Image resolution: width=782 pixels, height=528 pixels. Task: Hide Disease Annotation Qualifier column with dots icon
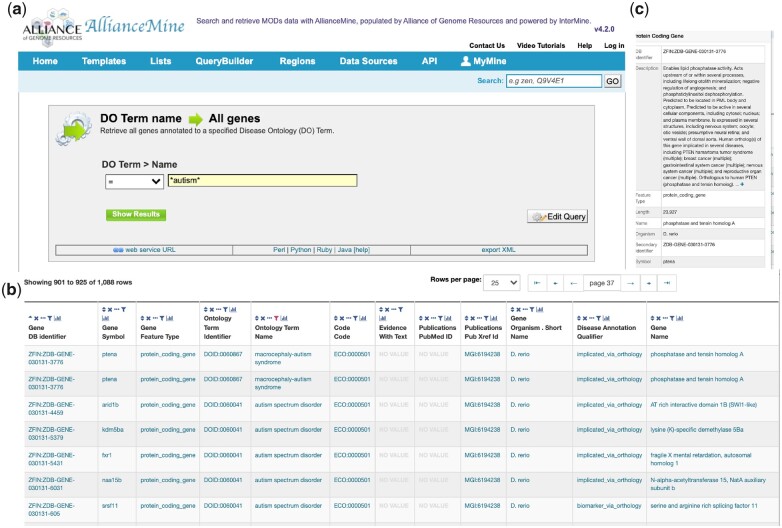click(x=592, y=318)
